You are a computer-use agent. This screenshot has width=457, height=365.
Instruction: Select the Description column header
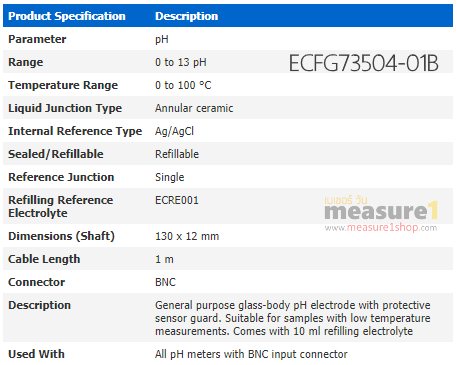[187, 16]
